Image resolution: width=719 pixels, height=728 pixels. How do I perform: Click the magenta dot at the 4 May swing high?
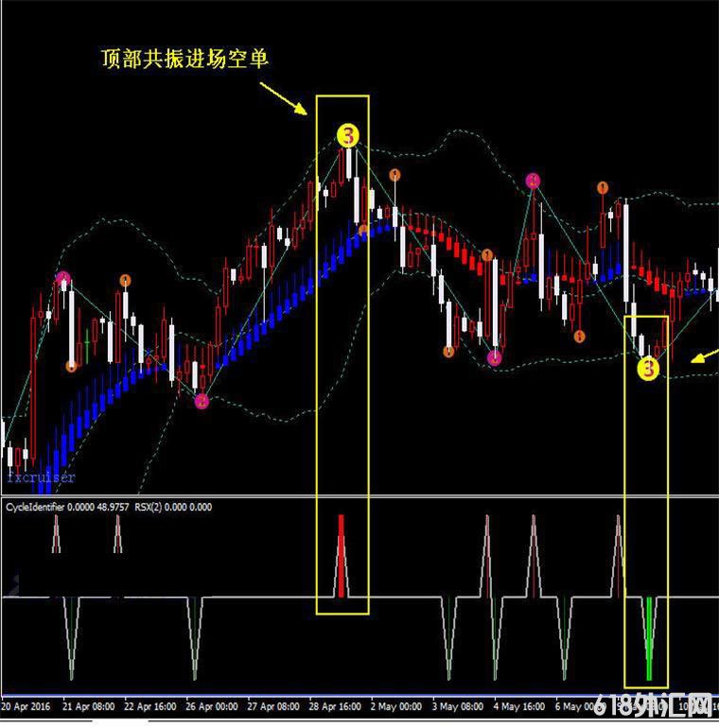click(x=534, y=180)
